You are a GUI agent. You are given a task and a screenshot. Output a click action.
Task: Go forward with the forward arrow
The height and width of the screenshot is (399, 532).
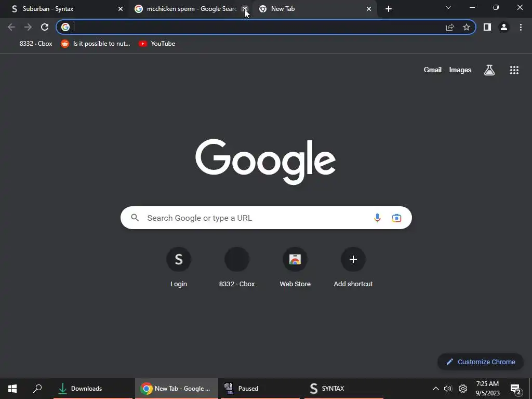coord(28,27)
